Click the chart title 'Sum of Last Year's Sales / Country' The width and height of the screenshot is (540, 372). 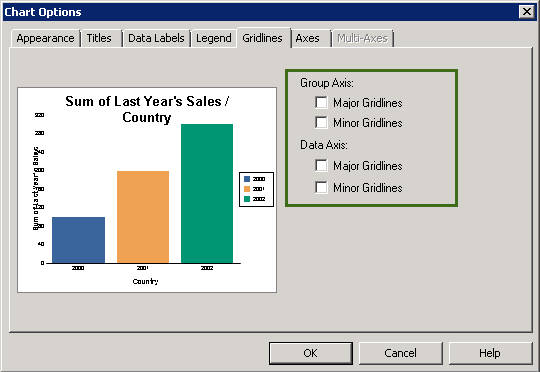tap(147, 109)
